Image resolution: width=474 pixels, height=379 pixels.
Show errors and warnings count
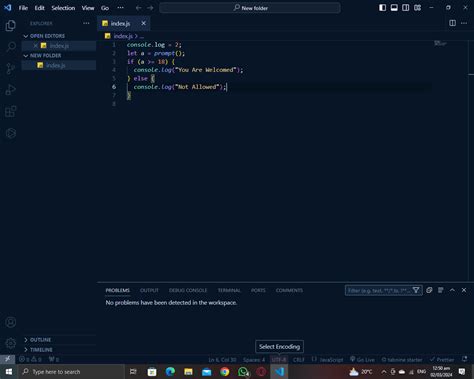pos(30,359)
